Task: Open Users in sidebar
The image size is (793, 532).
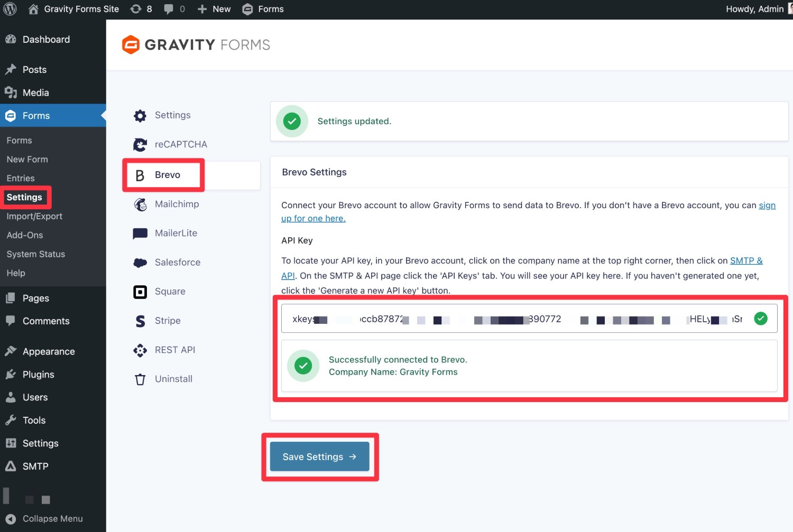Action: tap(53, 397)
